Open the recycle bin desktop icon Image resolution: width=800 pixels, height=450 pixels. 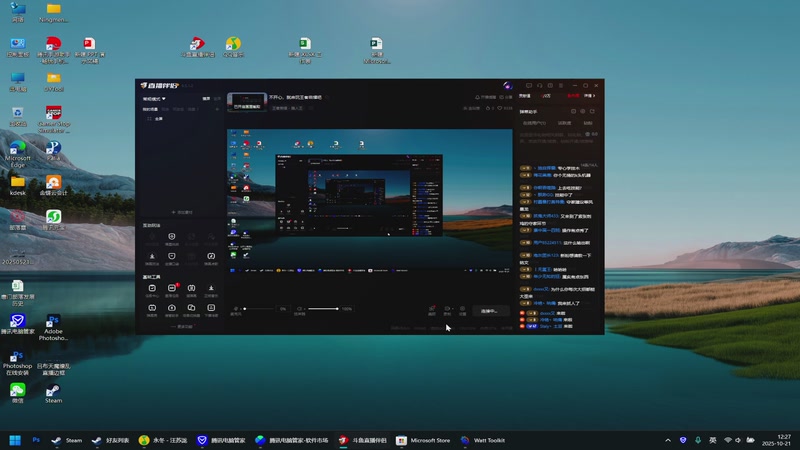(x=18, y=116)
